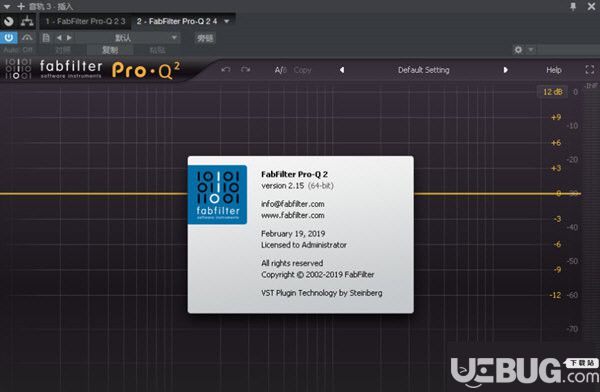Go to the next Pro-Q preset

tap(505, 70)
